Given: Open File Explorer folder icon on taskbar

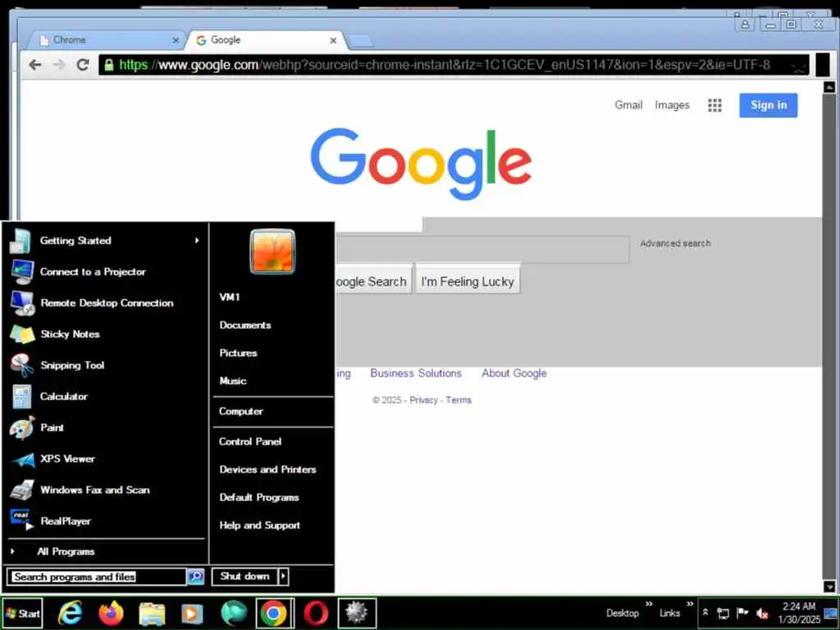Looking at the screenshot, I should point(152,614).
